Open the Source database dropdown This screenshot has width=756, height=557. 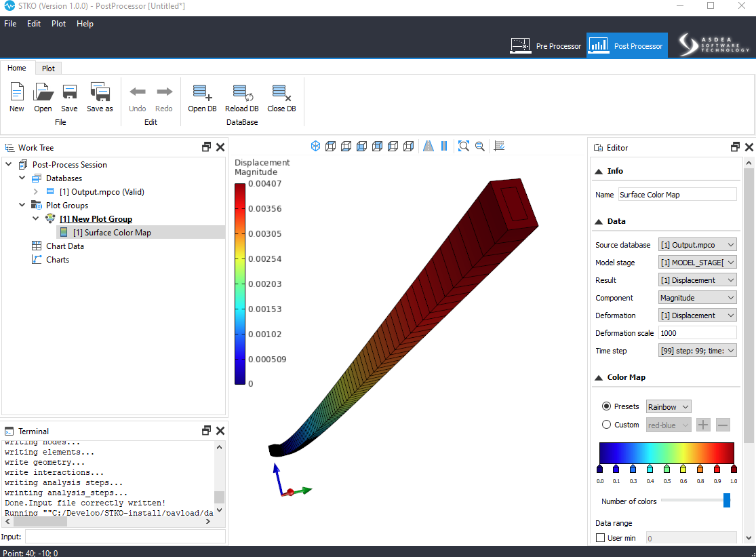point(697,245)
